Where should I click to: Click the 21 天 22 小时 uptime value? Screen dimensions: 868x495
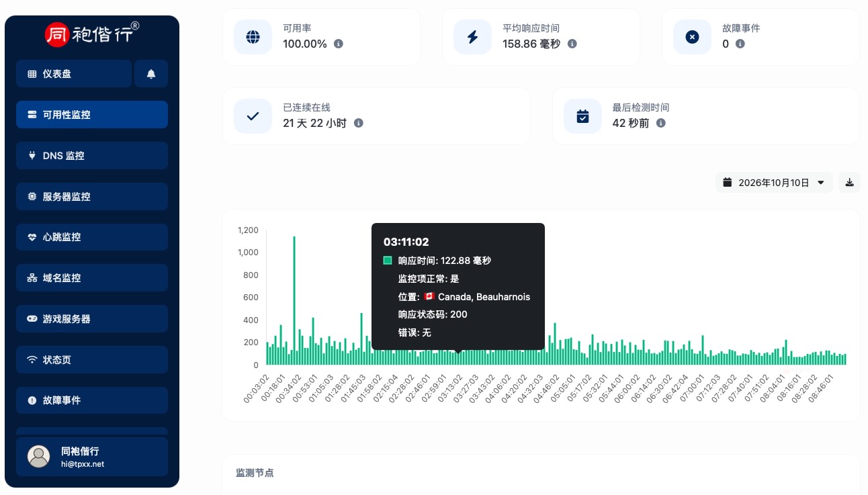(x=315, y=123)
